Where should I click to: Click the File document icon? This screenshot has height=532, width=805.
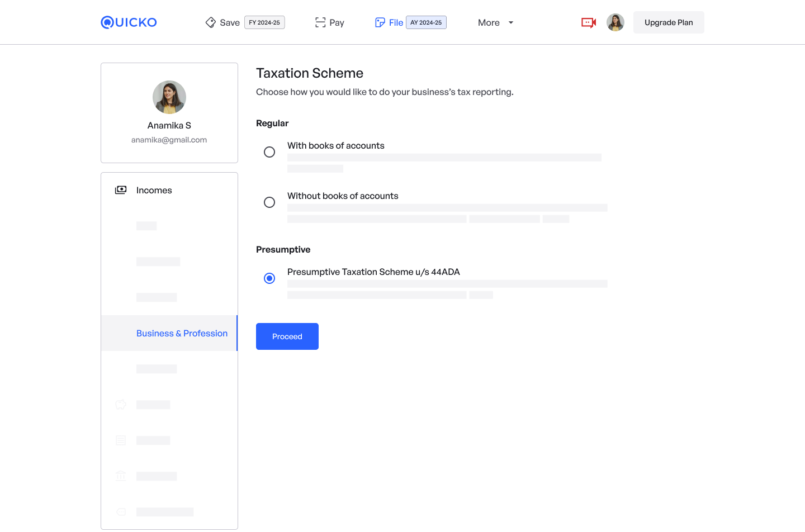(x=380, y=22)
